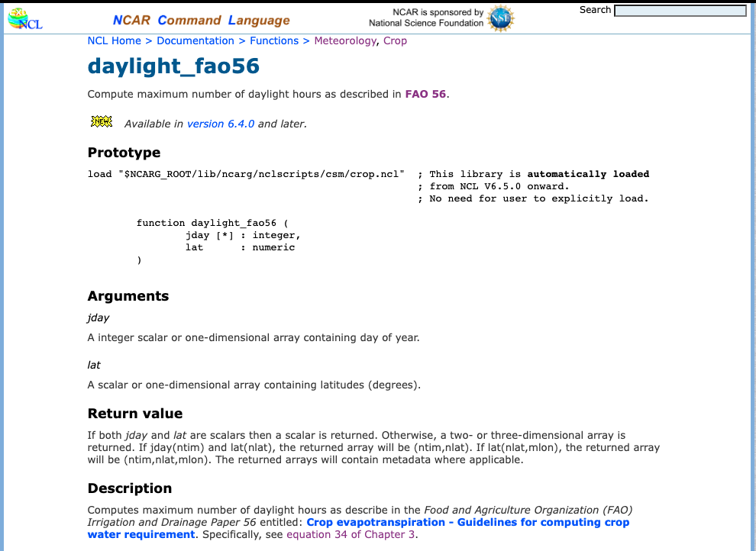Viewport: 756px width, 551px height.
Task: Click the load crop.ncl code line
Action: pyautogui.click(x=246, y=174)
